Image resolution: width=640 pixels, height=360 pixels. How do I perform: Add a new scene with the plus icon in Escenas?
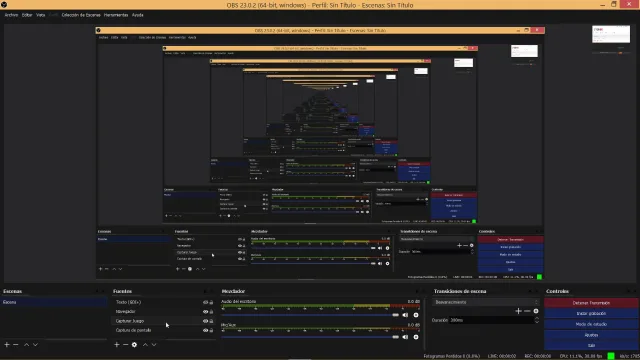coord(7,345)
